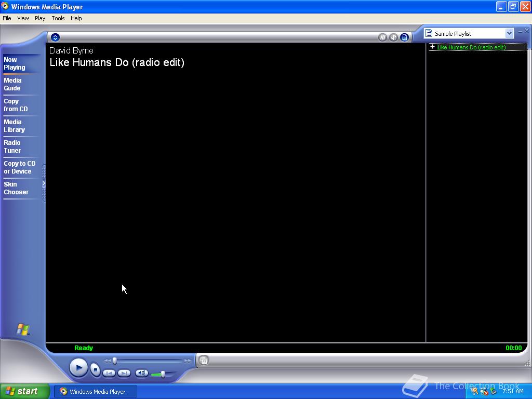Open the View menu

pyautogui.click(x=23, y=18)
